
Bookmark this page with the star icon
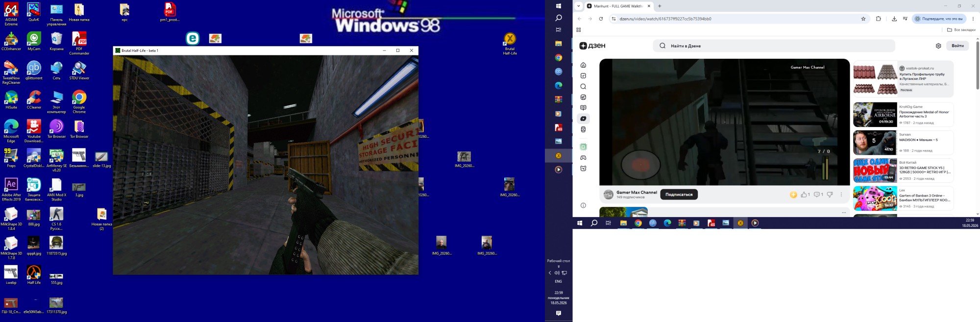863,19
